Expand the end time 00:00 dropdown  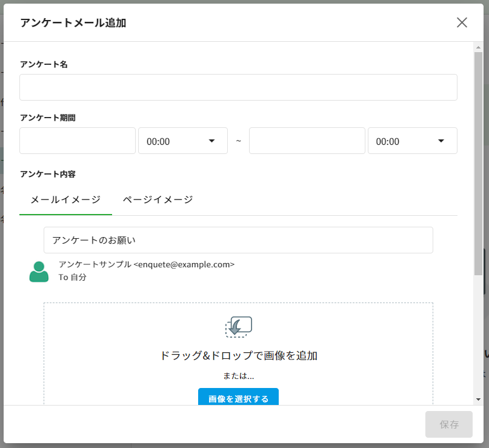(x=412, y=141)
